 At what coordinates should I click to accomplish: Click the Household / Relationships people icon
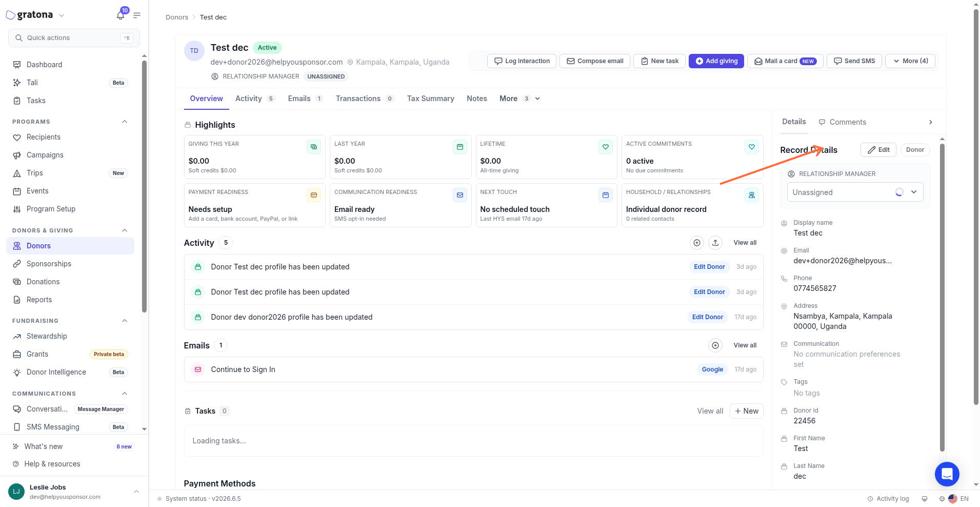click(x=752, y=195)
